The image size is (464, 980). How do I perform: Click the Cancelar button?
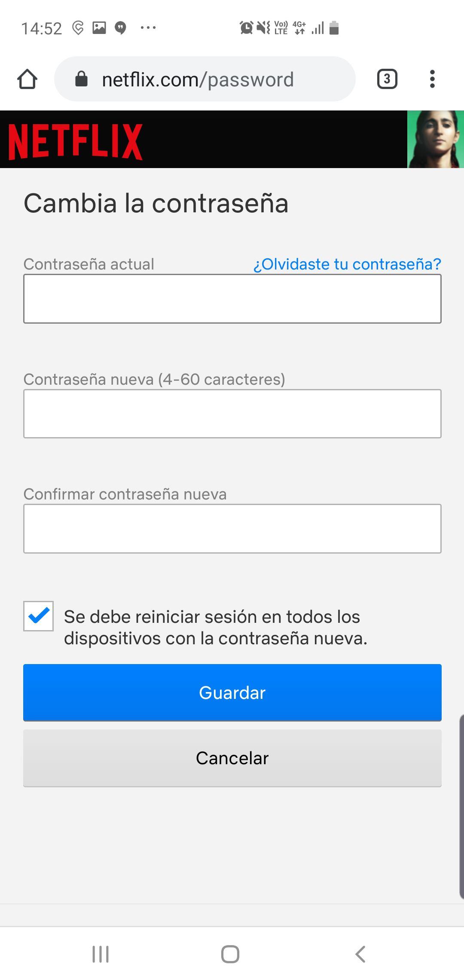pos(232,758)
